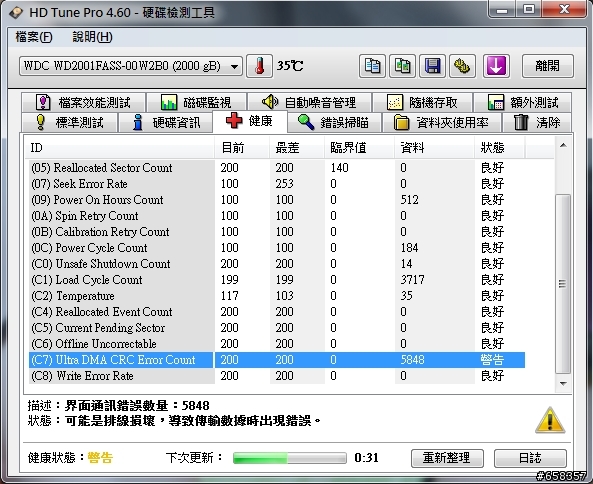Switch to 檔案效能測試 tab
This screenshot has height=484, width=593.
tap(84, 102)
